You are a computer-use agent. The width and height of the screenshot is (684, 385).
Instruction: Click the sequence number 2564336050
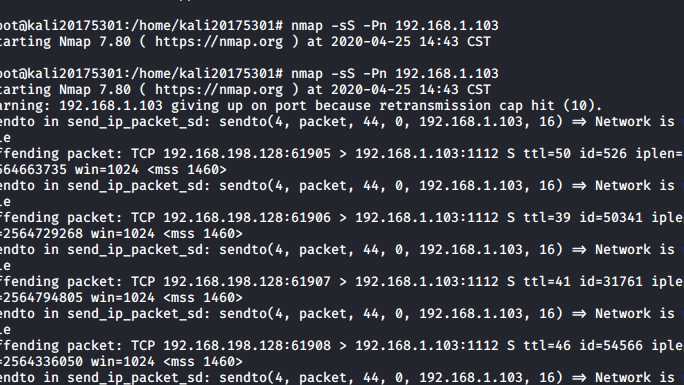tap(43, 362)
